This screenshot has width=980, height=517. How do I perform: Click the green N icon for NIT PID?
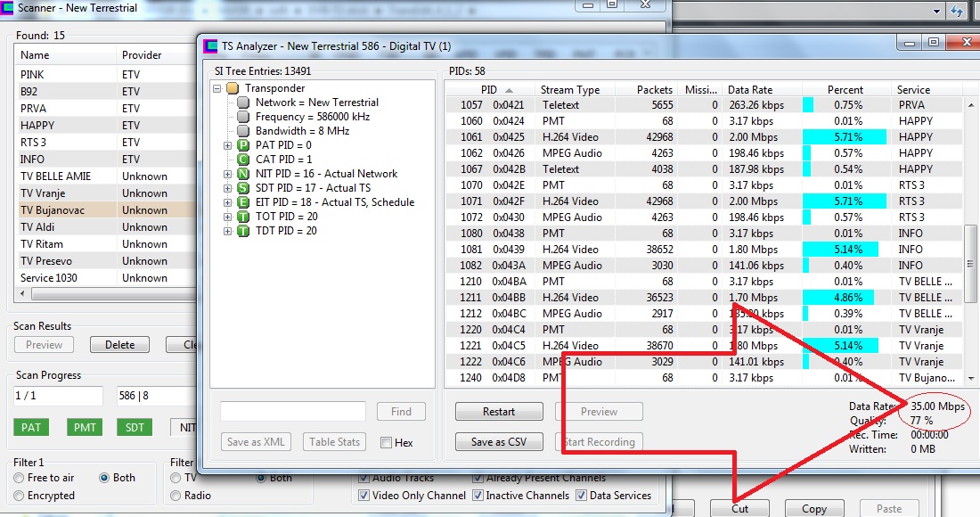(x=243, y=174)
